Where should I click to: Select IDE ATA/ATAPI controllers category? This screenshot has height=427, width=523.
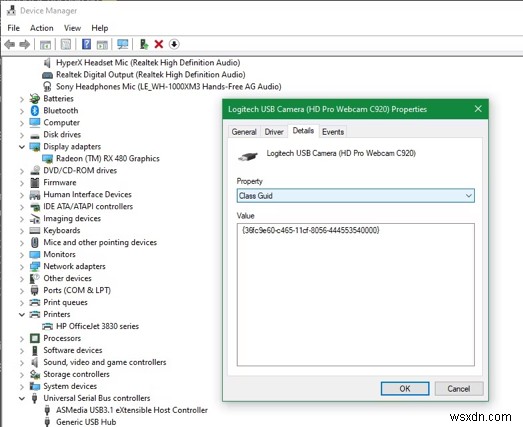pos(88,206)
